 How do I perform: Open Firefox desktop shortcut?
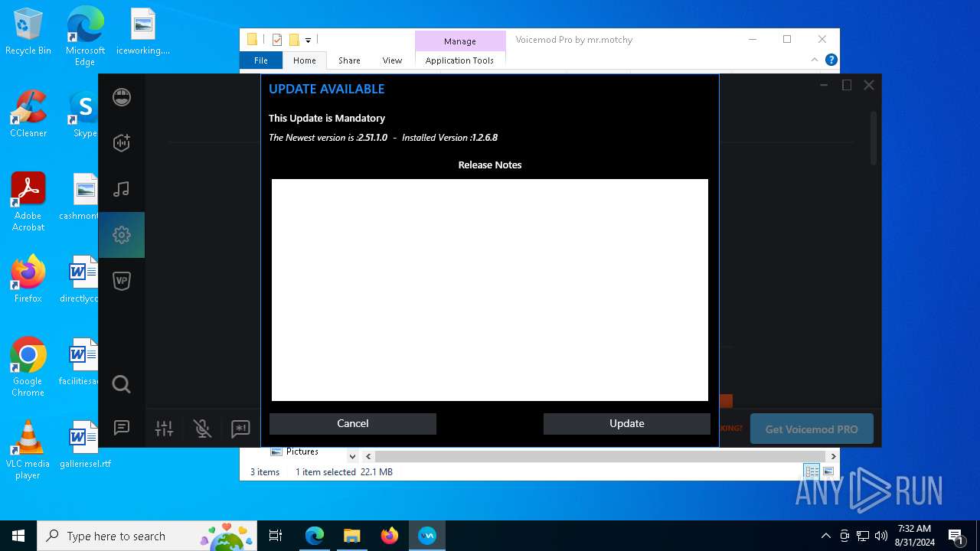(x=28, y=279)
